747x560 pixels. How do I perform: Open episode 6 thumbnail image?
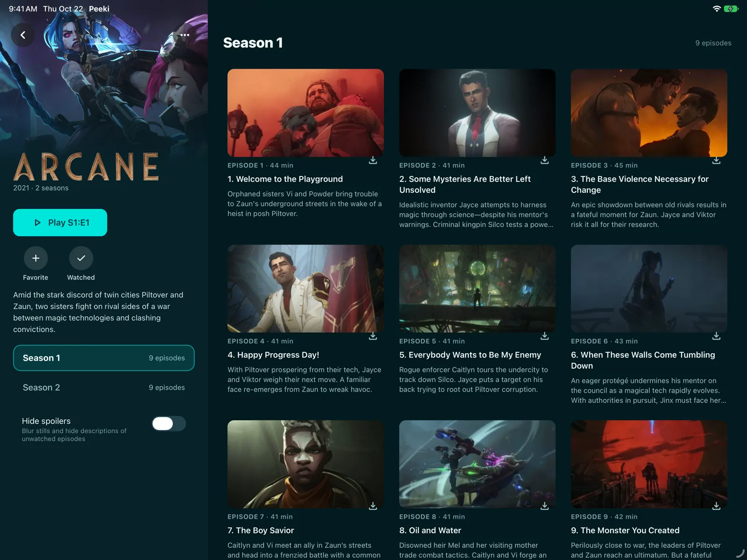pos(649,289)
